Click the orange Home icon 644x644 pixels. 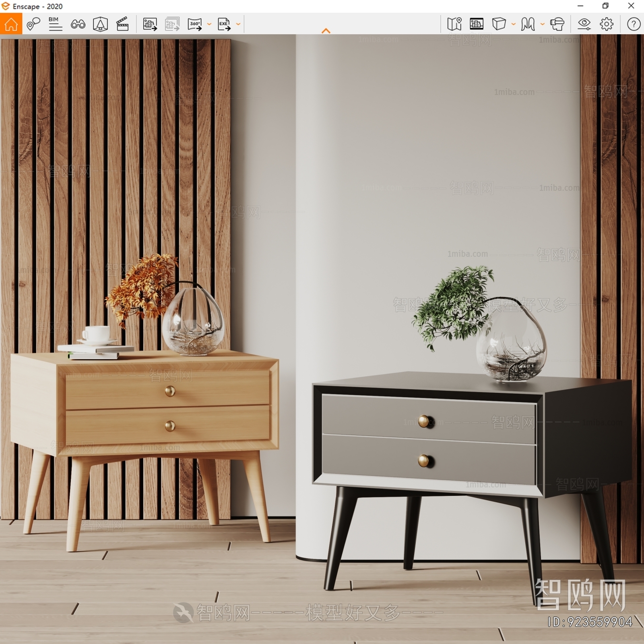point(11,24)
